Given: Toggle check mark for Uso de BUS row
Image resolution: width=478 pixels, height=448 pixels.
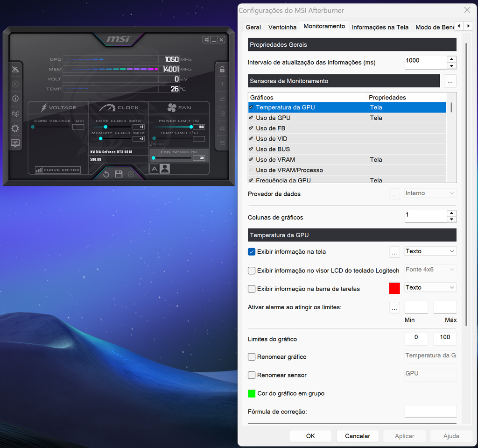Looking at the screenshot, I should (251, 149).
